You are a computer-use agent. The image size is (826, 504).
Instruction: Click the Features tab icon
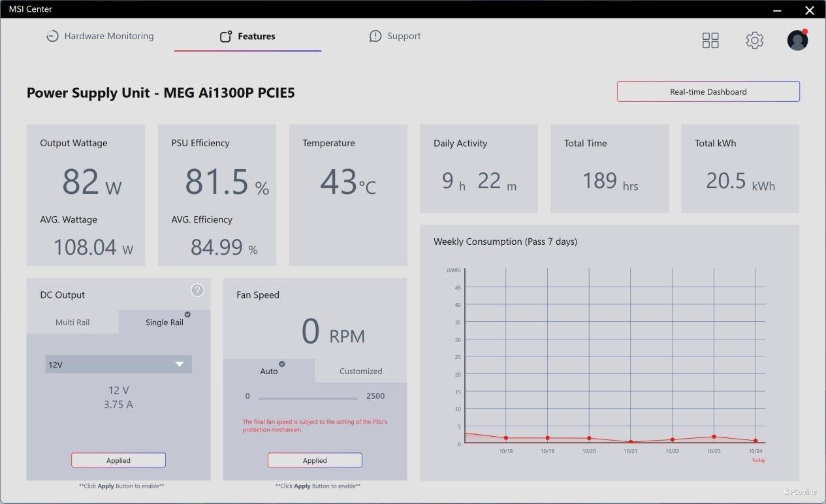point(226,37)
